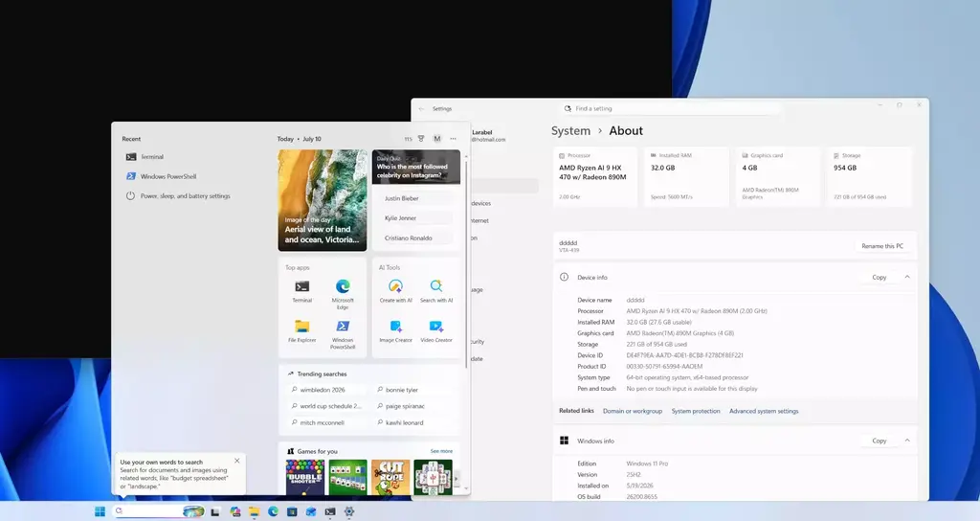
Task: Open the Daily Quiz Instagram question card
Action: (416, 167)
